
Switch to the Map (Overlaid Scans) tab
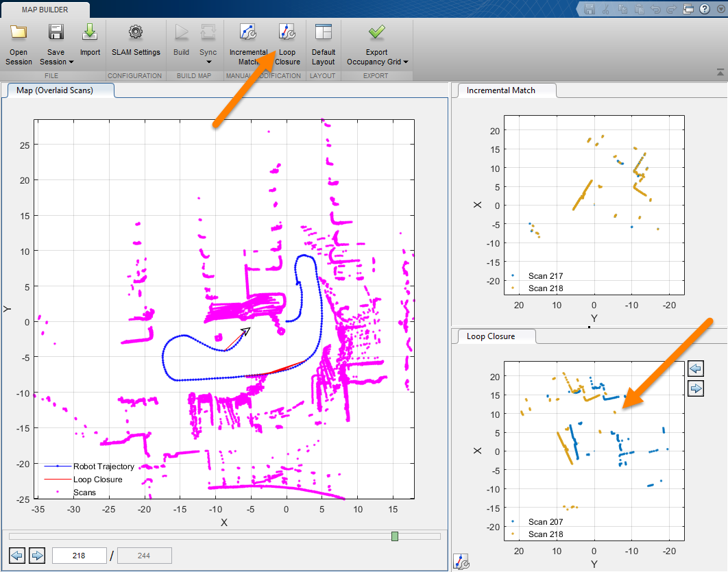pos(55,90)
